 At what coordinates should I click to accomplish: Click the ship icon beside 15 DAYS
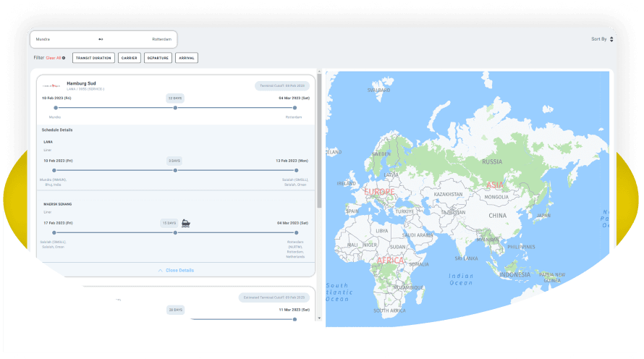click(x=186, y=223)
